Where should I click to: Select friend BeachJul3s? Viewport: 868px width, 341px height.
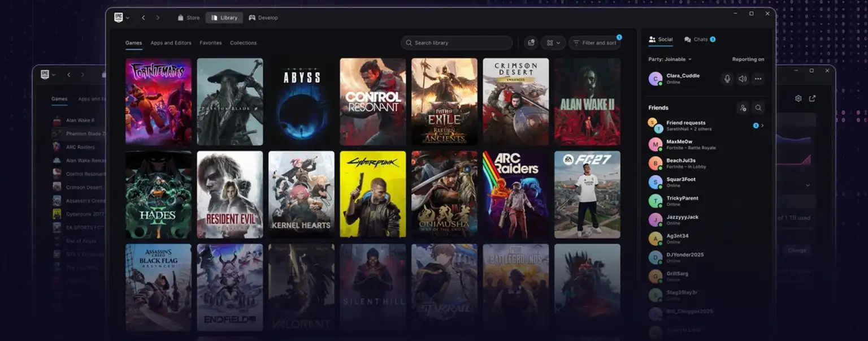[x=706, y=163]
